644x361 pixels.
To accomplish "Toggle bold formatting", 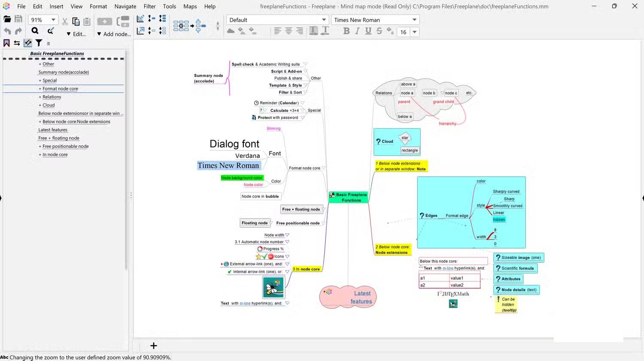I will tap(346, 31).
